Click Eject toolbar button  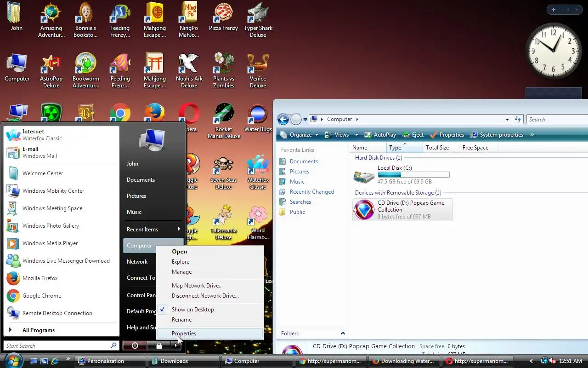(413, 135)
